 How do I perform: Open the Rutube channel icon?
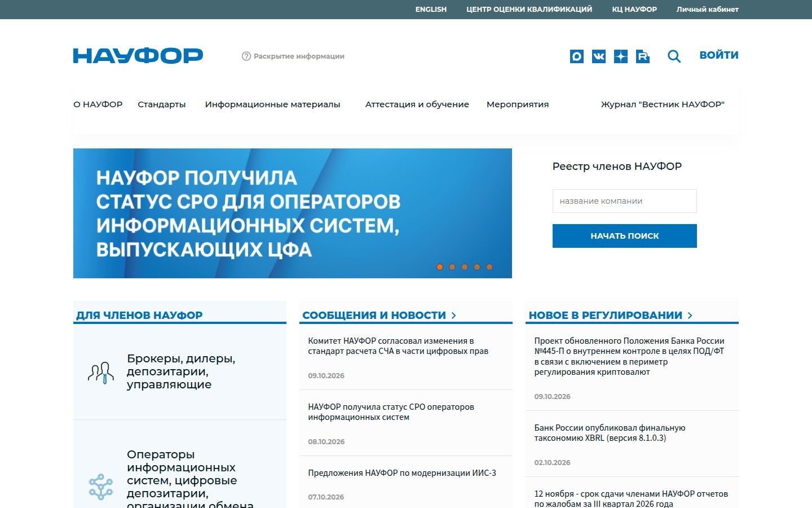tap(643, 56)
